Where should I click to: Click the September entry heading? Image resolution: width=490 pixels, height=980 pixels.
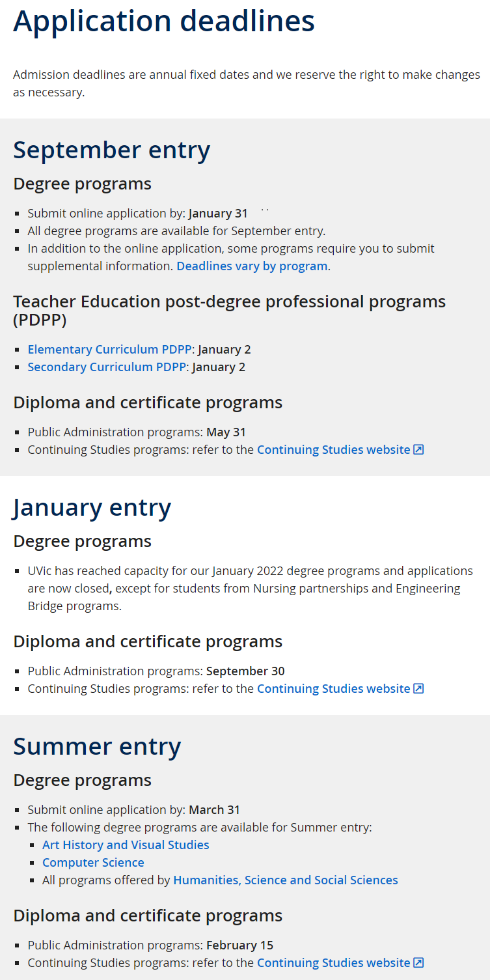pos(112,150)
